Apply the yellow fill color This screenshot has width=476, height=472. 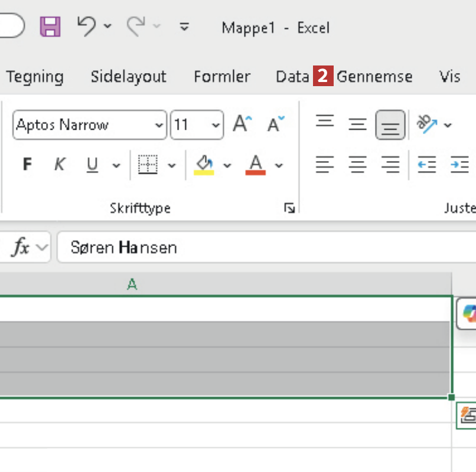click(x=204, y=165)
